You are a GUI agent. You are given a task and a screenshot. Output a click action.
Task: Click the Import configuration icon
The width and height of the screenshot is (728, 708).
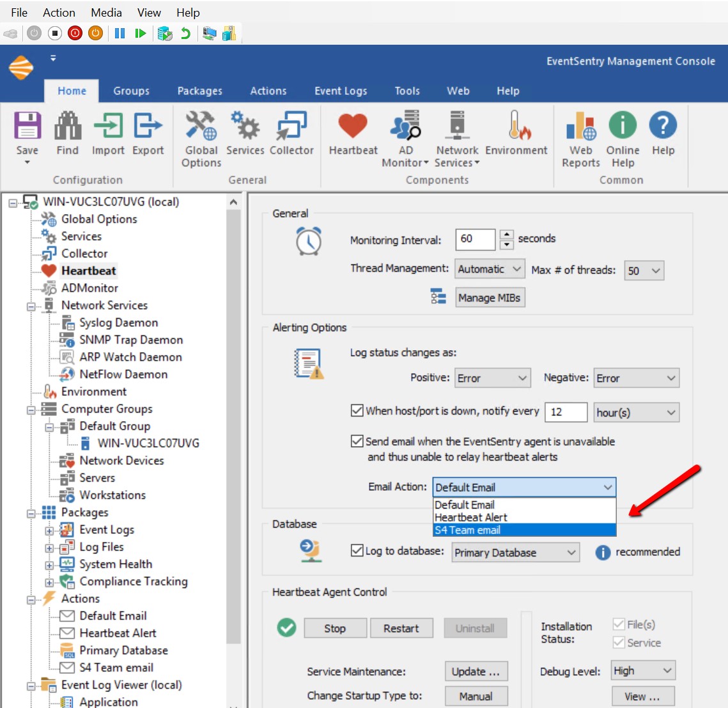pos(108,126)
